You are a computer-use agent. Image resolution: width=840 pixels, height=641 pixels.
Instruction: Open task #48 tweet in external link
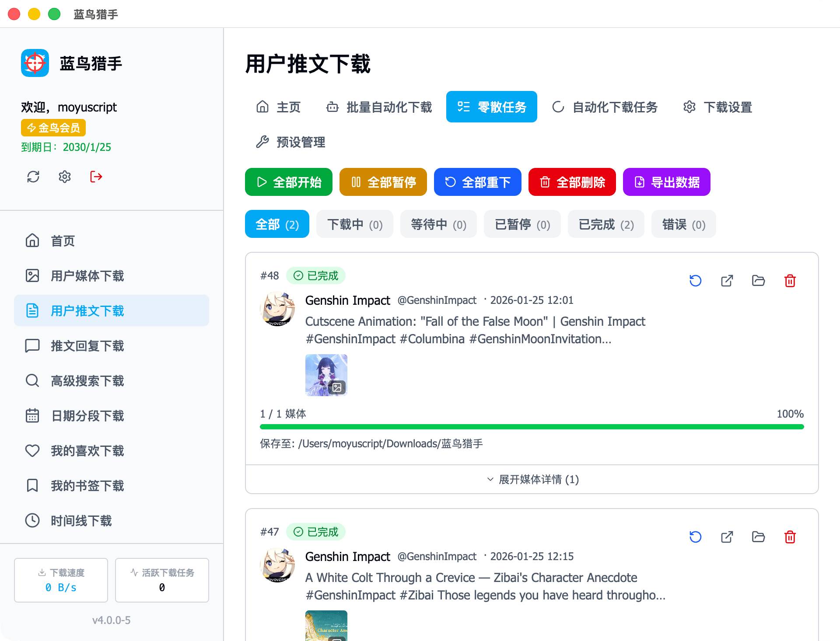(x=727, y=281)
